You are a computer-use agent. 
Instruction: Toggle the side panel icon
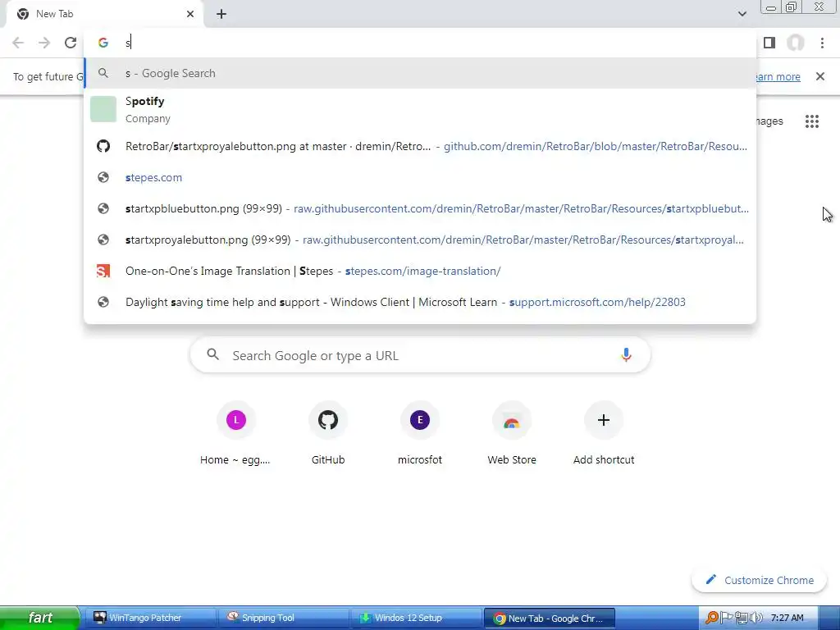pos(769,43)
